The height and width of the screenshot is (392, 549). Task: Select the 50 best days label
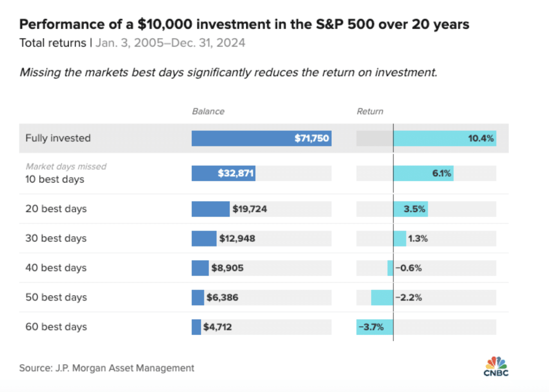(x=56, y=297)
